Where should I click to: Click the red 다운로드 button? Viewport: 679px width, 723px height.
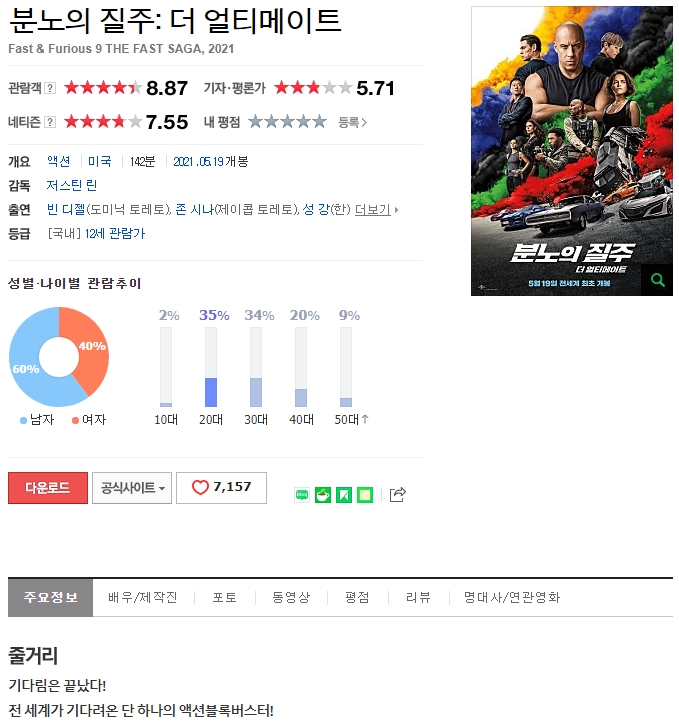click(x=48, y=488)
